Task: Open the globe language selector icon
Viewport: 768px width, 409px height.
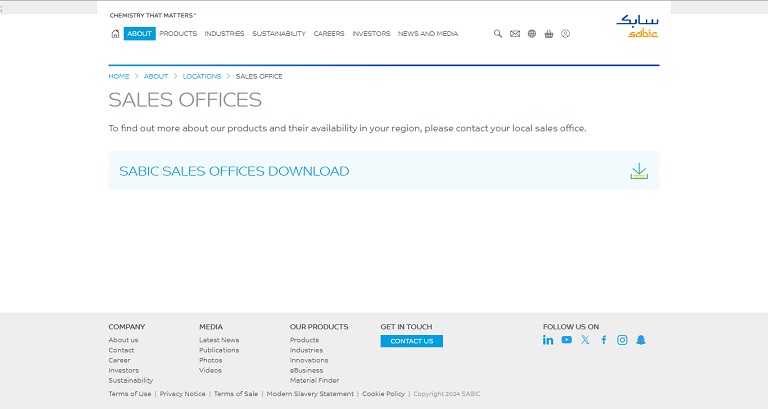Action: coord(532,34)
